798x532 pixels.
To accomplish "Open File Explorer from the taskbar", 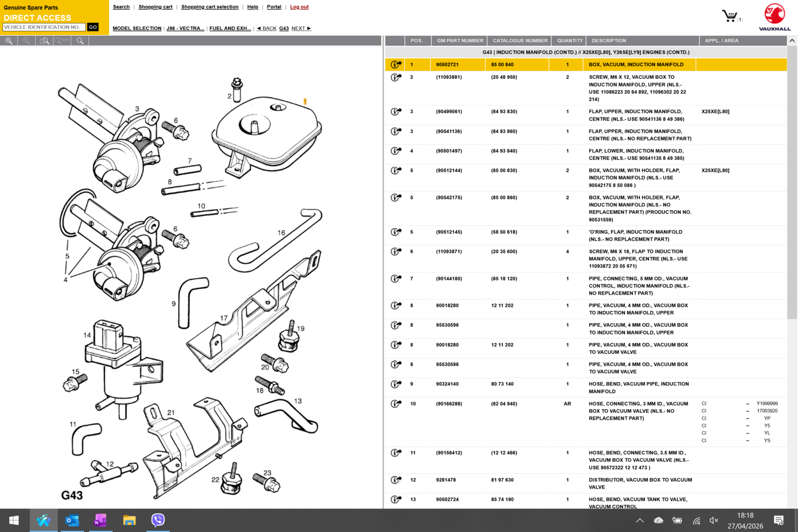I will pyautogui.click(x=129, y=520).
